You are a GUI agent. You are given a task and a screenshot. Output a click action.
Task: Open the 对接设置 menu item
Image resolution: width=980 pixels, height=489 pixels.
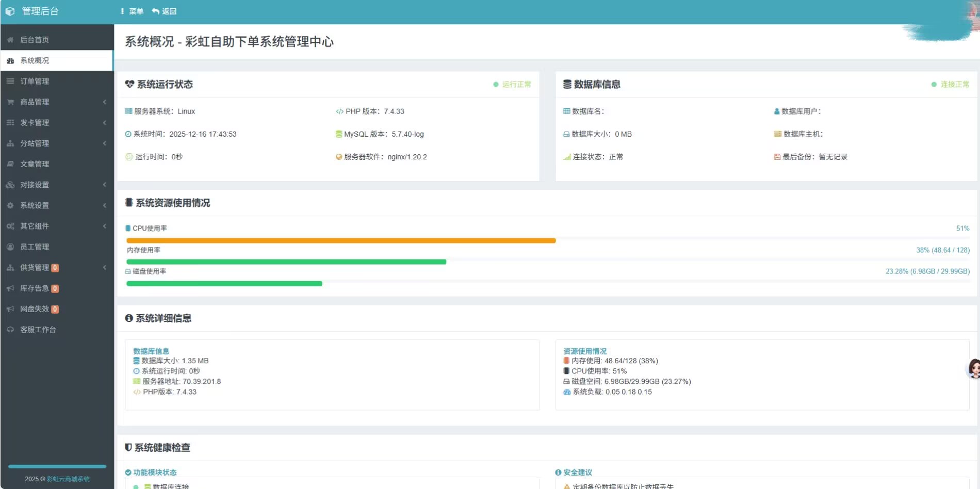[35, 185]
